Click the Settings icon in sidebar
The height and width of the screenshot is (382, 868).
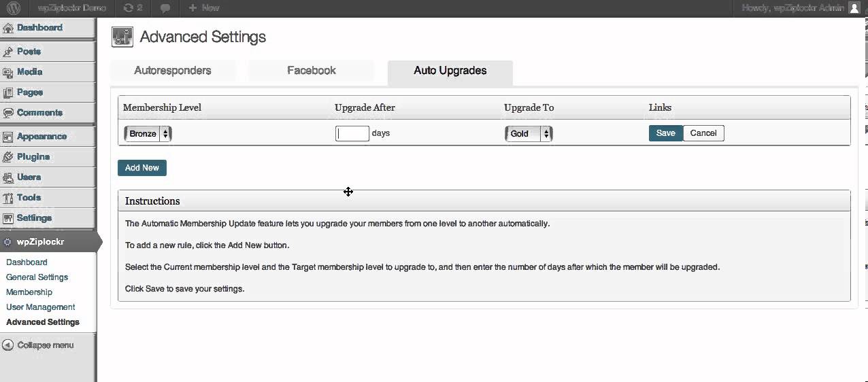click(8, 218)
